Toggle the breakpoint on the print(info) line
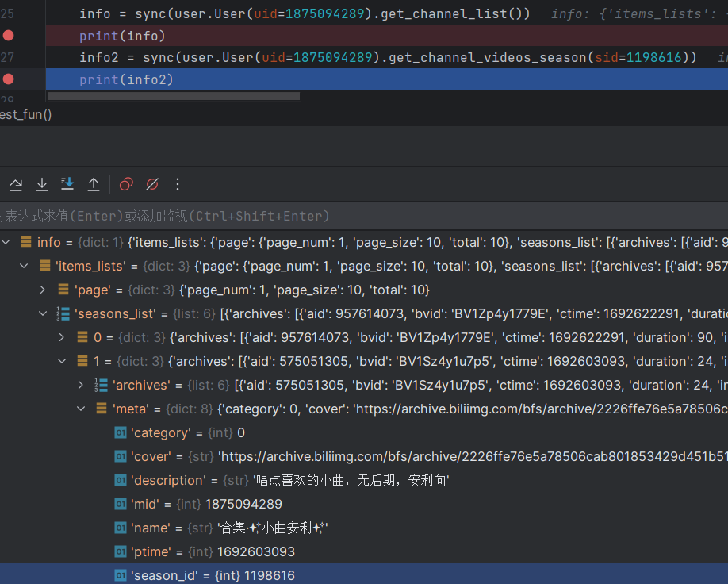This screenshot has width=728, height=584. click(8, 35)
